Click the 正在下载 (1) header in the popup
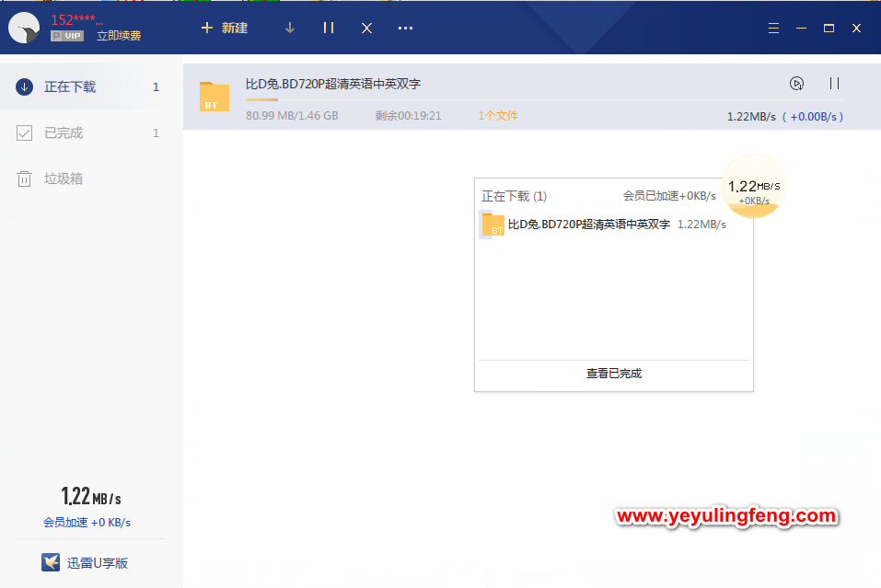The image size is (881, 588). click(x=514, y=196)
